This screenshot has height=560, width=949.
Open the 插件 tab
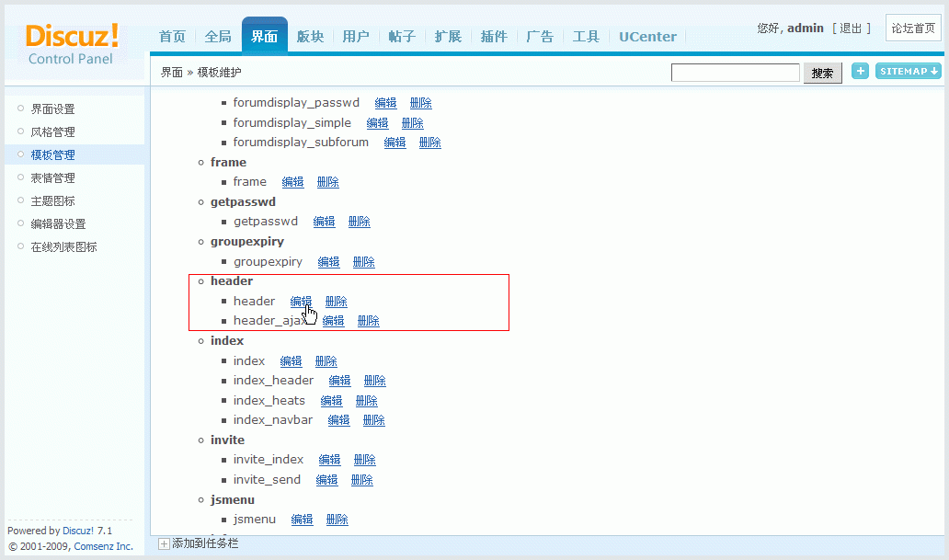(x=494, y=37)
